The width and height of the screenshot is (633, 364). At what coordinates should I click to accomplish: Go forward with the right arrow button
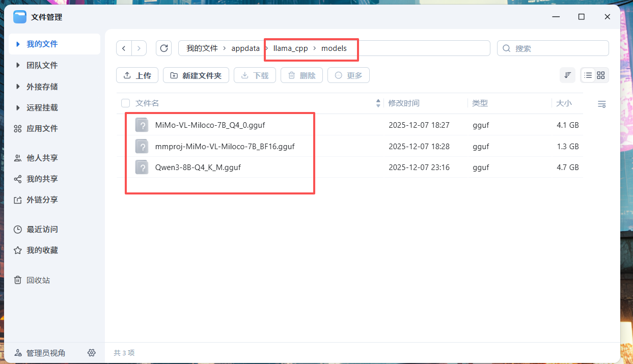coord(139,48)
